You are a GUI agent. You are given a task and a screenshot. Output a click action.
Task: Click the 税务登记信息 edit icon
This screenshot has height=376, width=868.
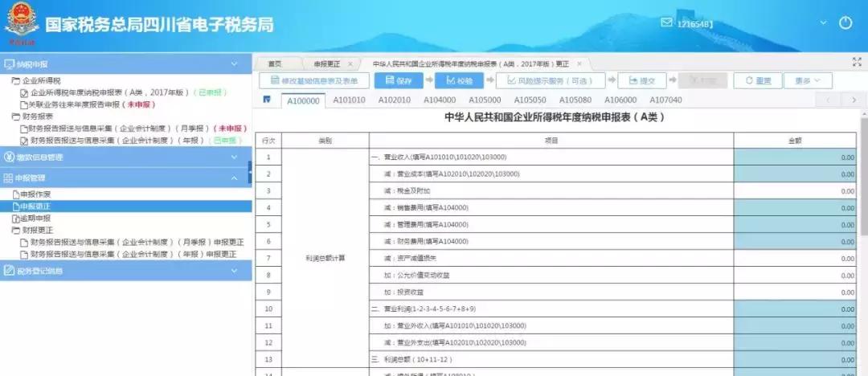[9, 271]
